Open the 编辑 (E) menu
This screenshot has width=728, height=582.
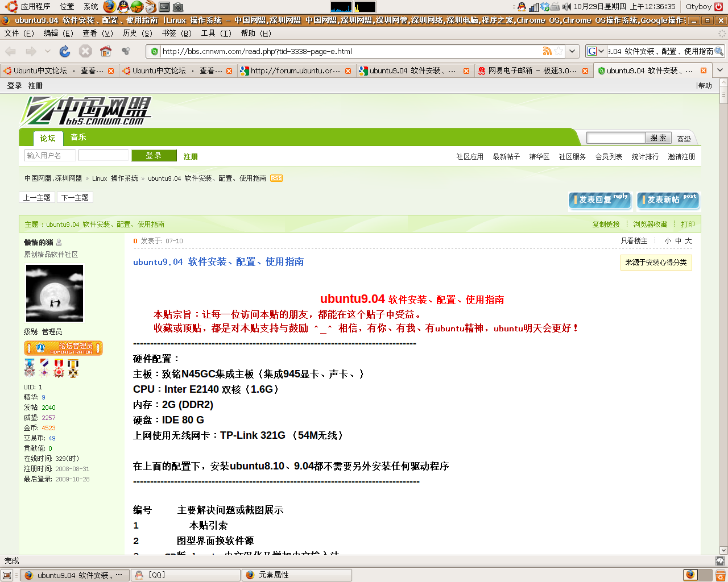coord(59,33)
